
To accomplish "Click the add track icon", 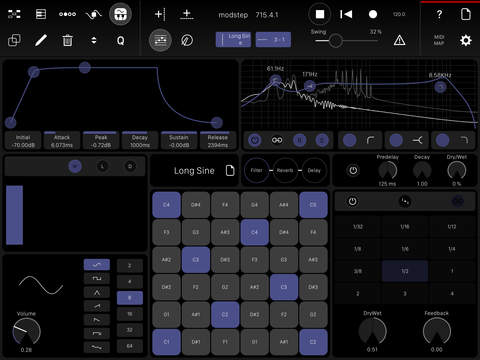I will coord(160,14).
